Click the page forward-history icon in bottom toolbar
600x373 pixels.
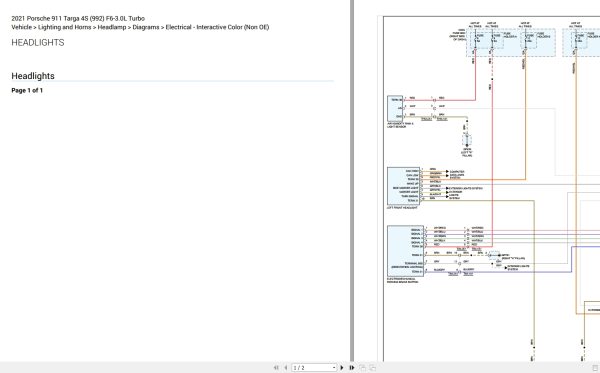[x=372, y=368]
